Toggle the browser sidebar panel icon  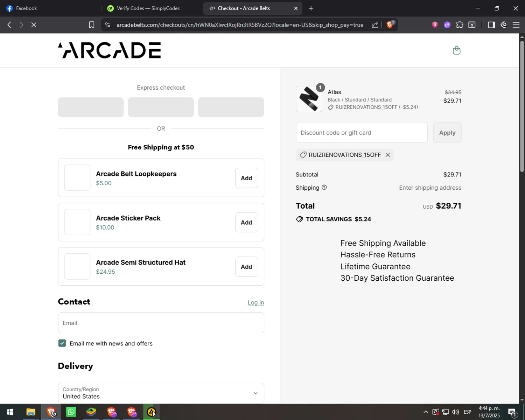[x=491, y=25]
